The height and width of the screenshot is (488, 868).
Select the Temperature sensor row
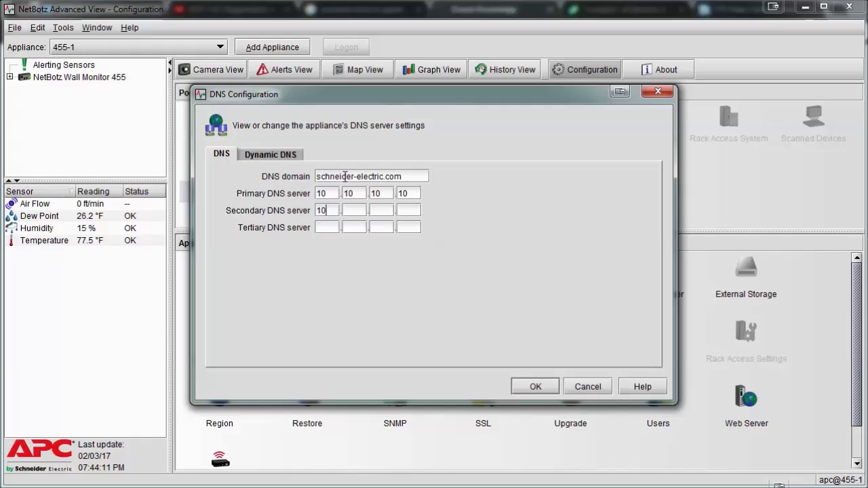pyautogui.click(x=85, y=241)
